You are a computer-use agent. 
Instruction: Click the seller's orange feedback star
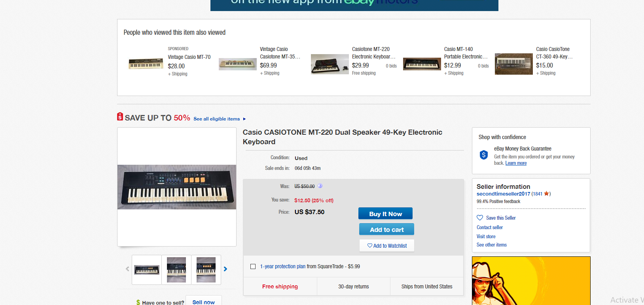546,194
